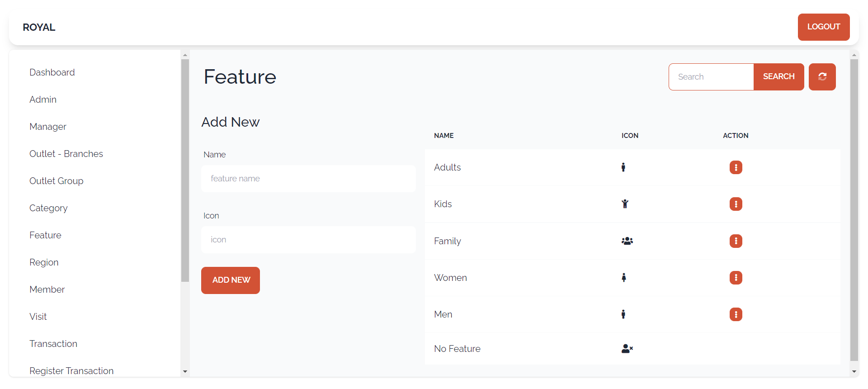Image resolution: width=868 pixels, height=389 pixels.
Task: Open the action menu for Adults row
Action: 736,167
